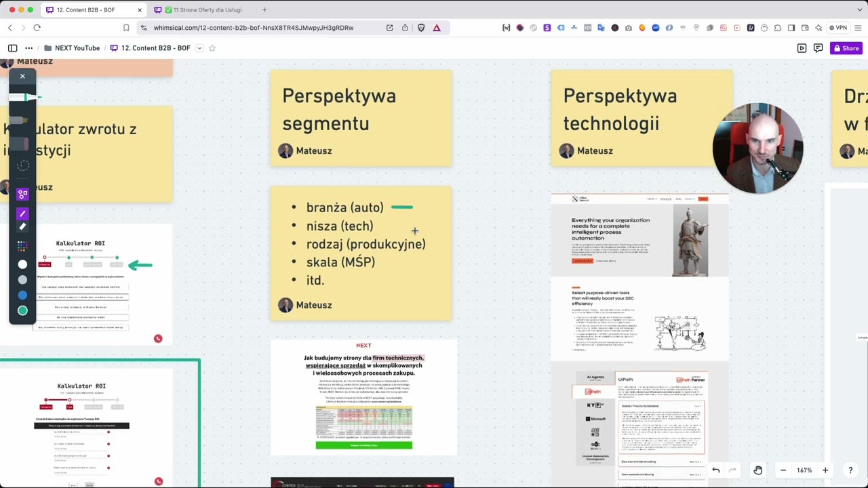868x488 pixels.
Task: Pick the gray color swatch
Action: click(22, 280)
